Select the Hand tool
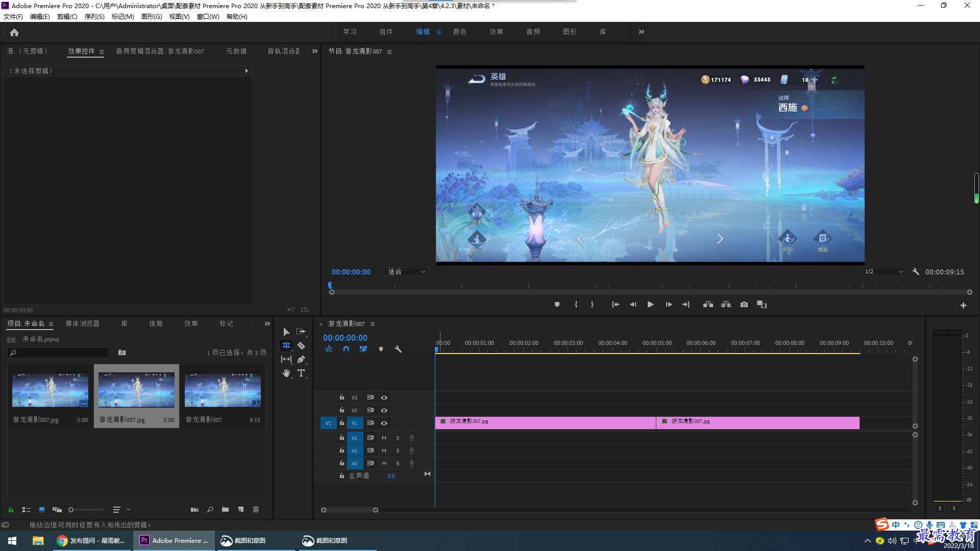 point(286,373)
